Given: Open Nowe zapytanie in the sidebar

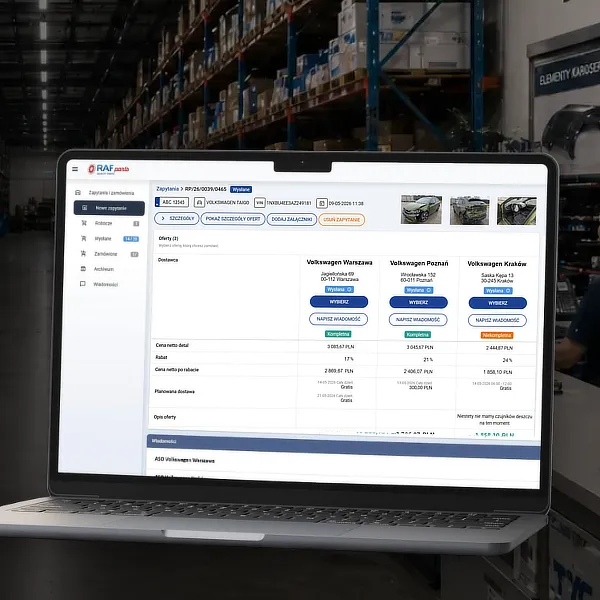Looking at the screenshot, I should coord(109,208).
